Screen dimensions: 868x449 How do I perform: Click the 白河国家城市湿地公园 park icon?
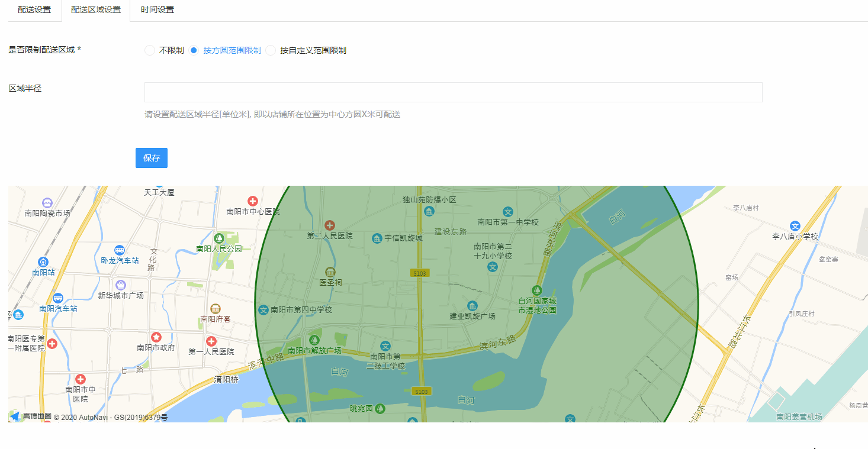[537, 290]
